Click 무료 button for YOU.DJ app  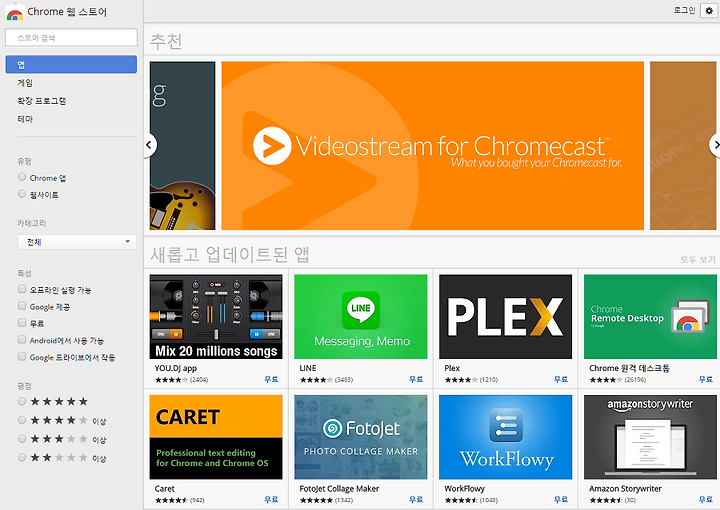point(271,379)
